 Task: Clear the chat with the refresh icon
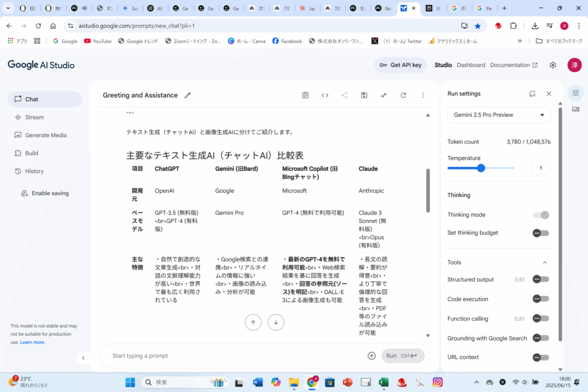tap(403, 95)
